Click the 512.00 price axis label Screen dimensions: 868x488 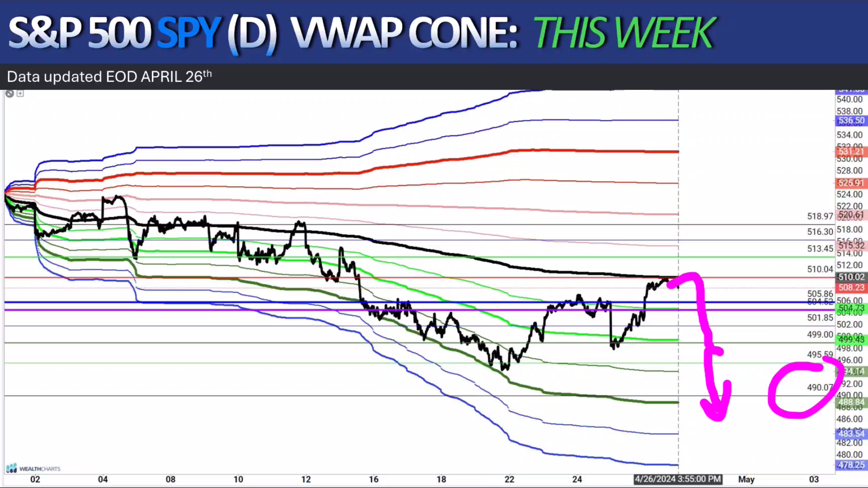pos(849,265)
